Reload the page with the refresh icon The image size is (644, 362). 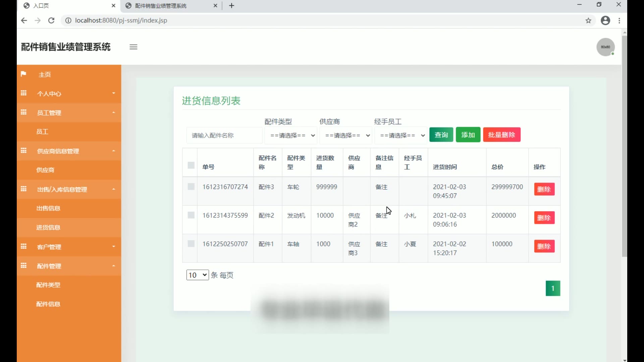coord(51,20)
